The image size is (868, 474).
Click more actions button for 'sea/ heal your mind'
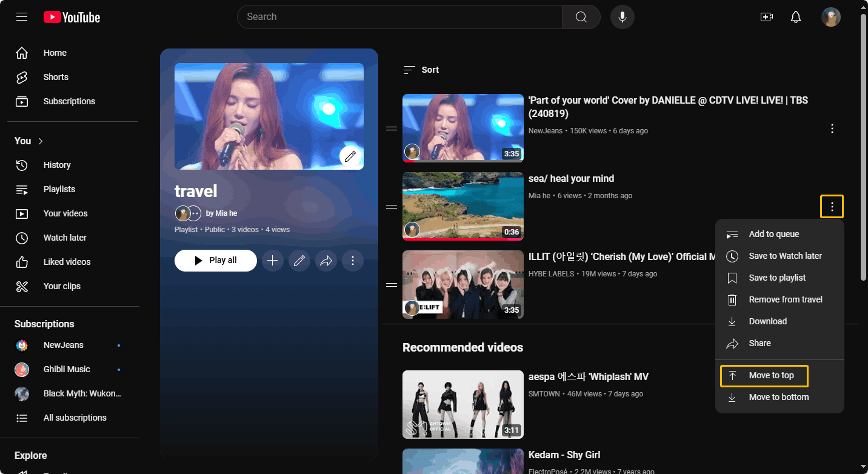click(832, 207)
